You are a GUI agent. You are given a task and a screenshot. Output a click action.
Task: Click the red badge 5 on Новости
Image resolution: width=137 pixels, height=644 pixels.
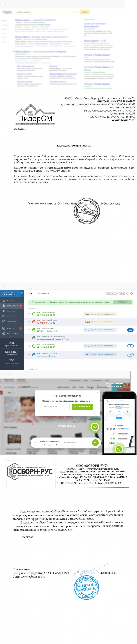click(x=20, y=328)
